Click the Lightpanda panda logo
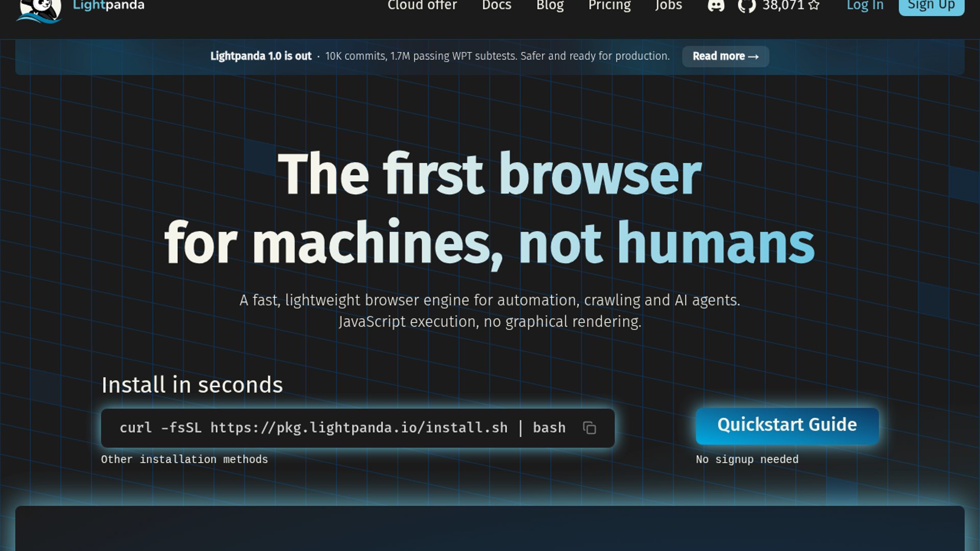Image resolution: width=980 pixels, height=551 pixels. [x=39, y=10]
